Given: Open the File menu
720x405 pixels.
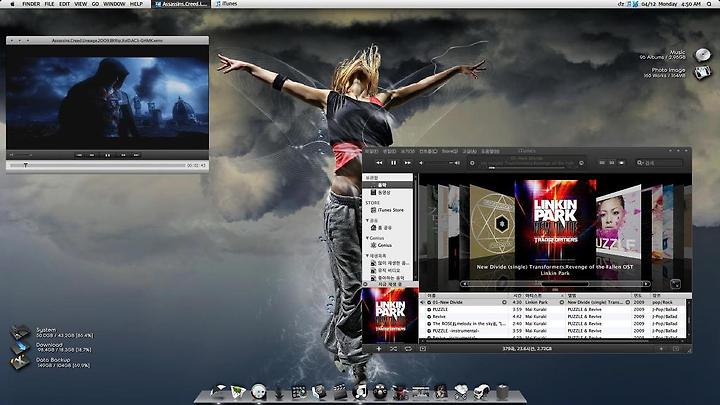Looking at the screenshot, I should [x=49, y=4].
